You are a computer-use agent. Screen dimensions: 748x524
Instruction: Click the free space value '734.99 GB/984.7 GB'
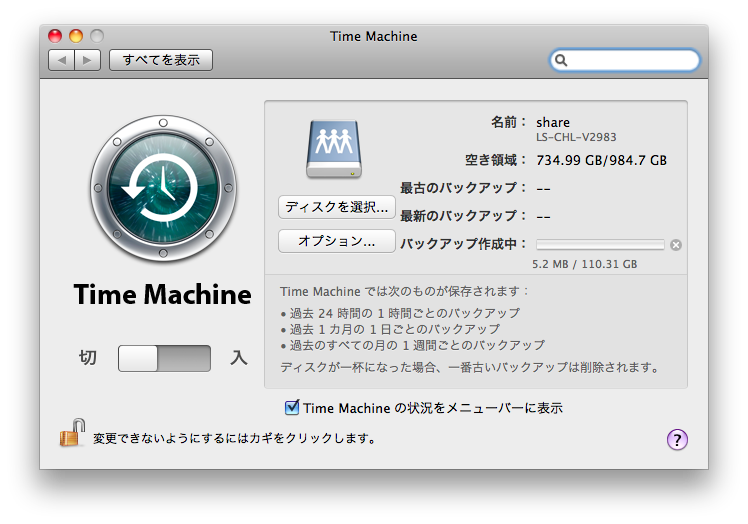[x=602, y=160]
